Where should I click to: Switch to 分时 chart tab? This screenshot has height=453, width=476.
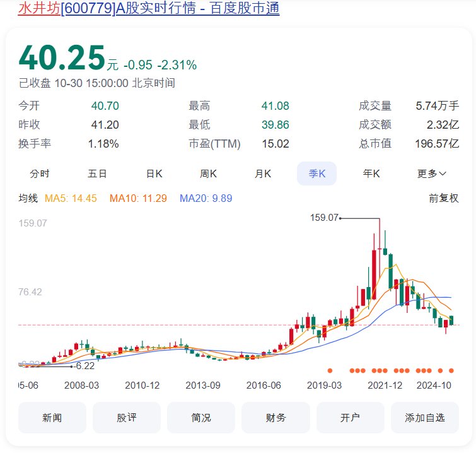40,174
